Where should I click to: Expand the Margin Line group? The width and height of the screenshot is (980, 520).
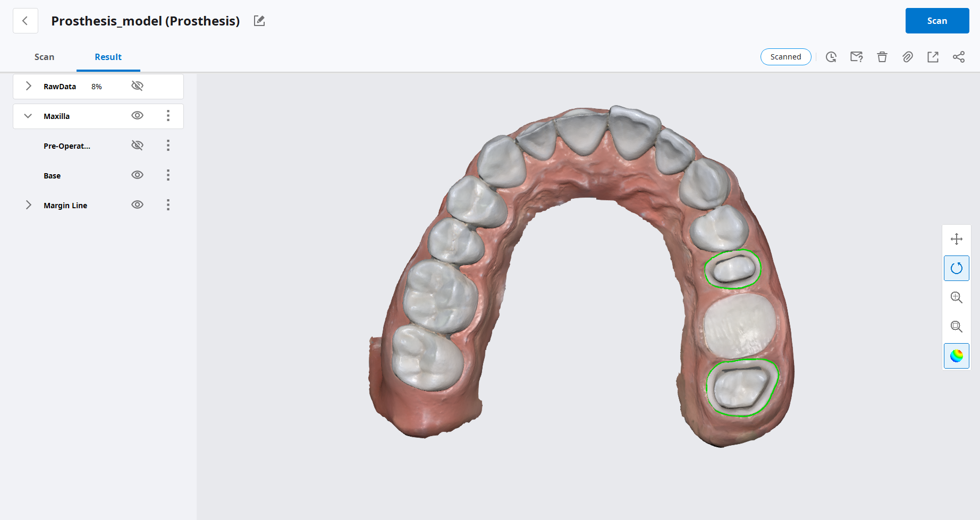coord(29,205)
